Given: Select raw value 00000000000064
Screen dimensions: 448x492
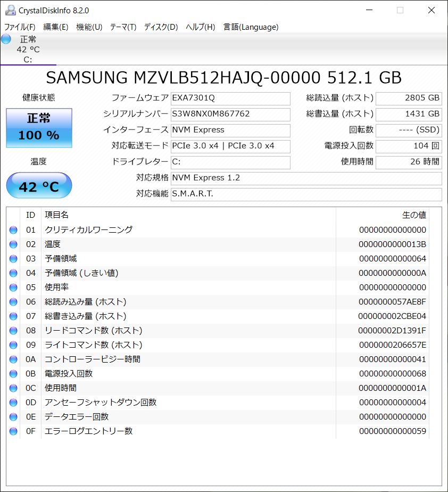Looking at the screenshot, I should coord(393,259).
